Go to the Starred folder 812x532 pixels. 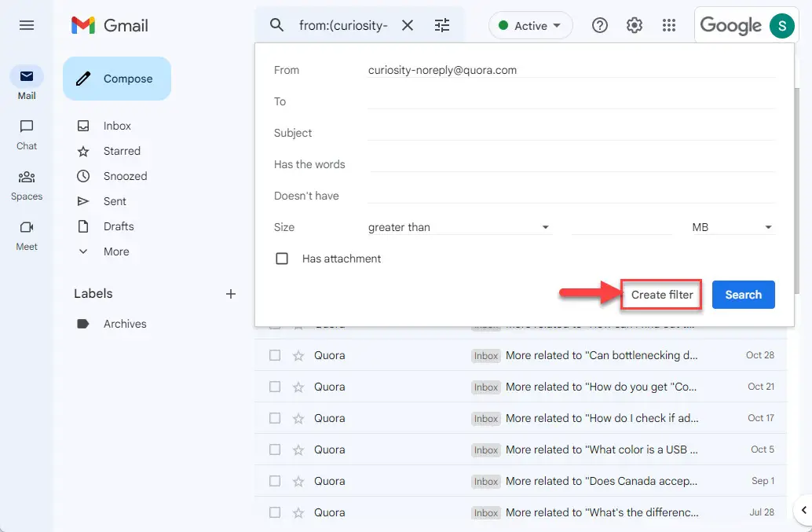(122, 151)
